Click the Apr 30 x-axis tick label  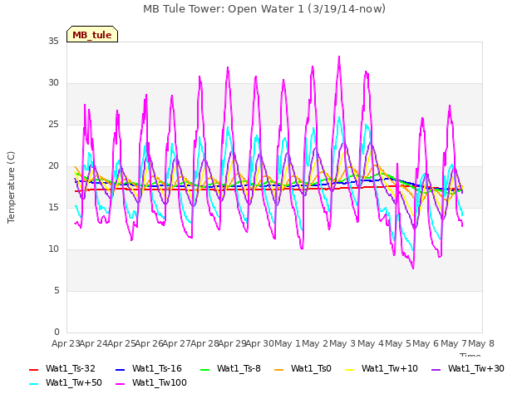[x=260, y=343]
